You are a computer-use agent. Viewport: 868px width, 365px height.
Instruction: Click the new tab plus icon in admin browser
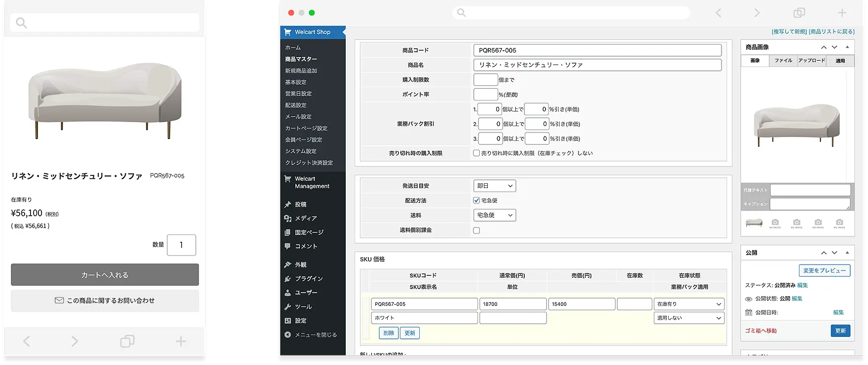point(842,13)
